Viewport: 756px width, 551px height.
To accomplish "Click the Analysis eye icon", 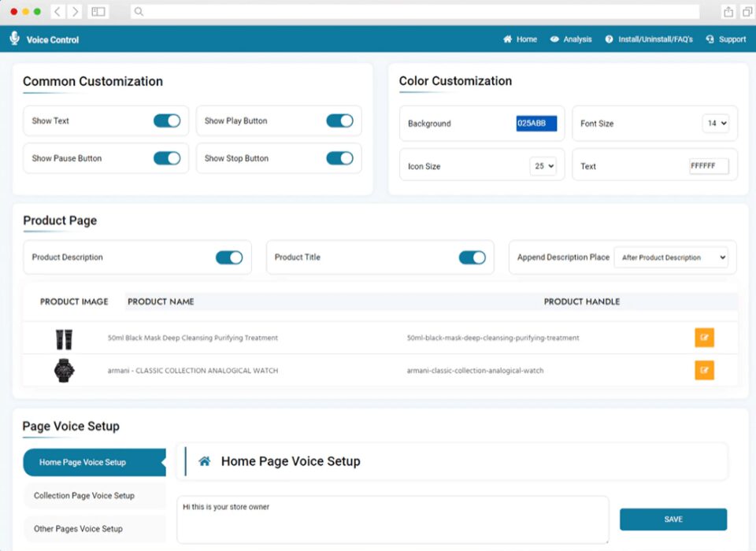I will (554, 39).
